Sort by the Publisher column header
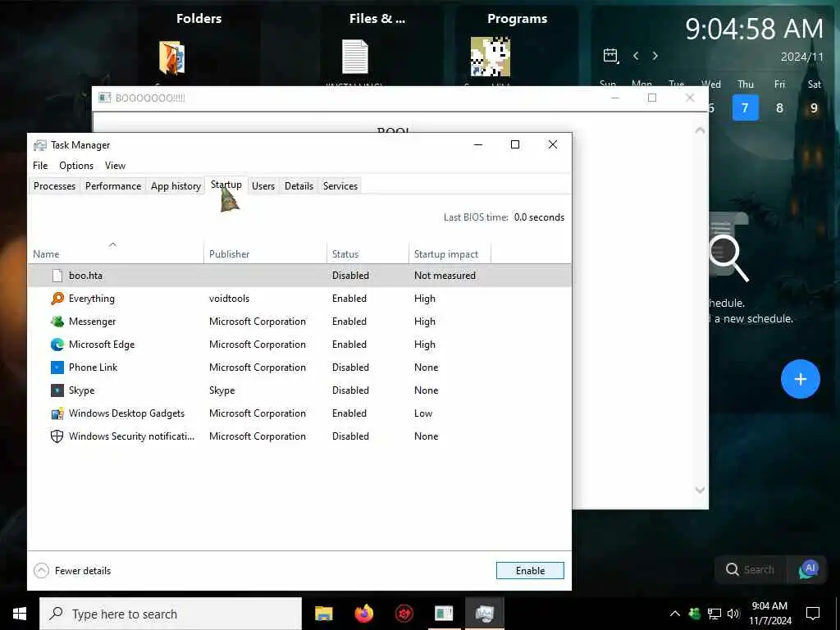The width and height of the screenshot is (840, 630). pos(265,254)
